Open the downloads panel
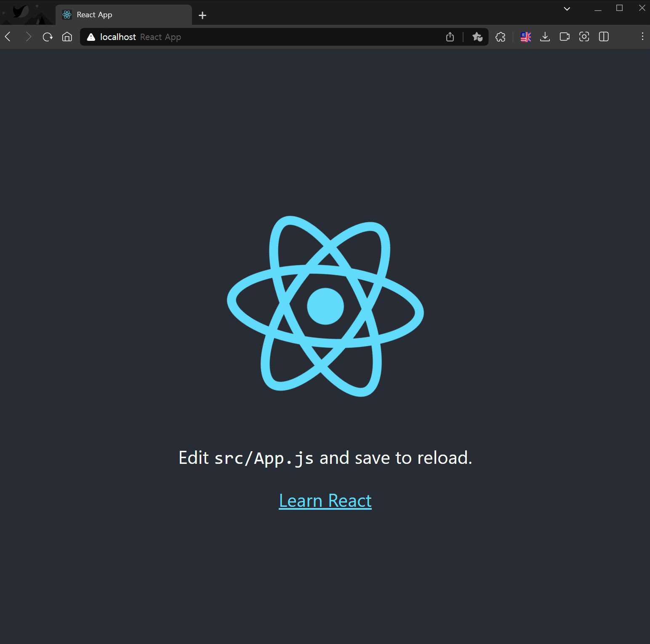This screenshot has width=650, height=644. pyautogui.click(x=545, y=37)
